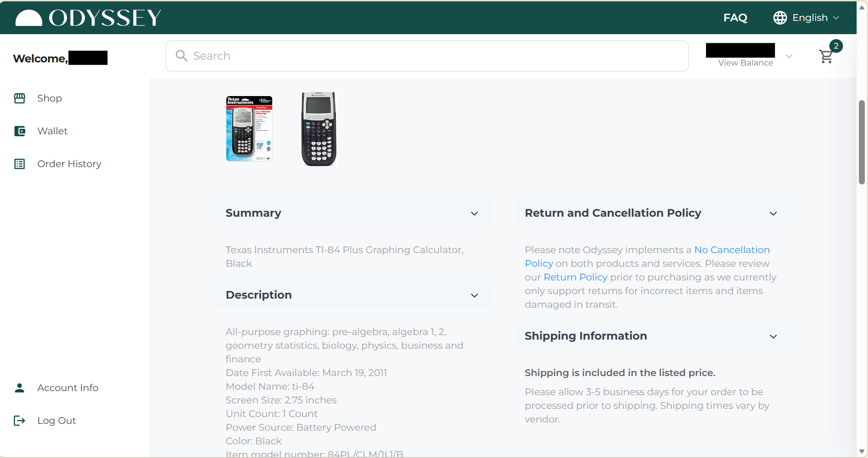Click 'Shipping is included in the listed price.'
Viewport: 868px width, 458px height.
pyautogui.click(x=620, y=373)
